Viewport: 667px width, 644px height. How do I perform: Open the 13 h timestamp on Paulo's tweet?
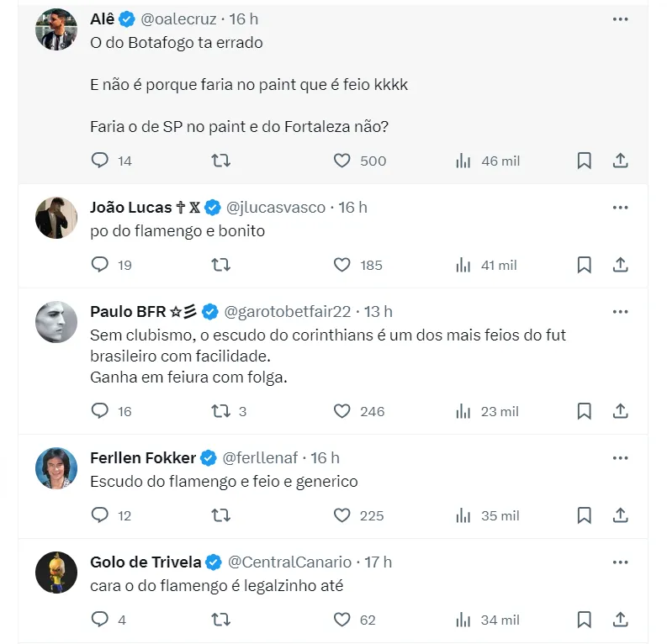pos(378,312)
